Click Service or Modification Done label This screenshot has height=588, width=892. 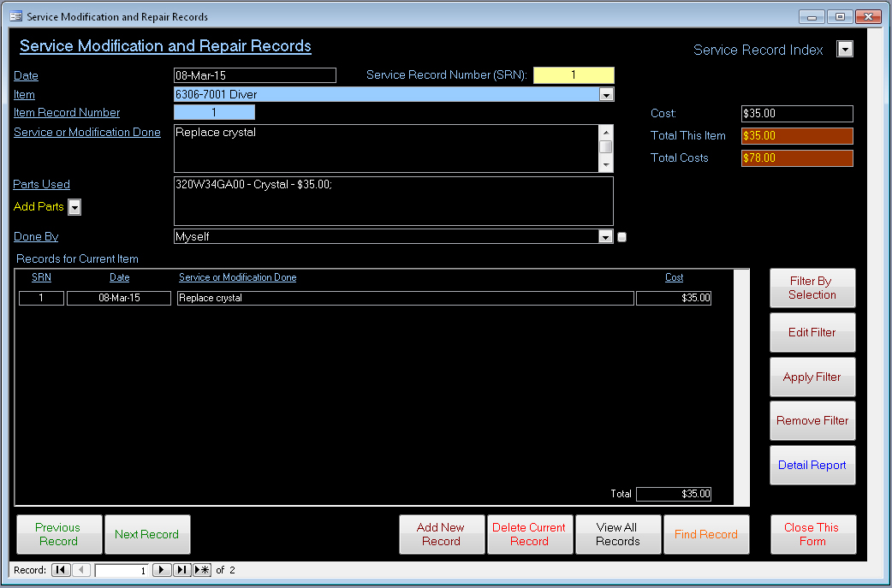click(87, 132)
